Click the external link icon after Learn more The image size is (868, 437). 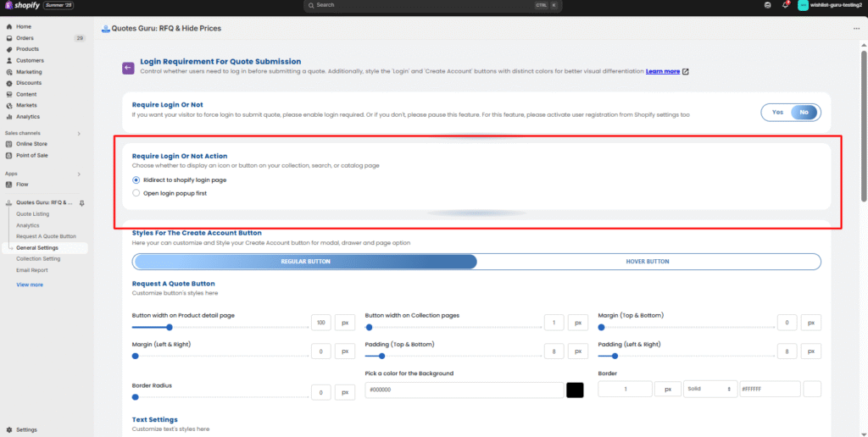point(686,72)
